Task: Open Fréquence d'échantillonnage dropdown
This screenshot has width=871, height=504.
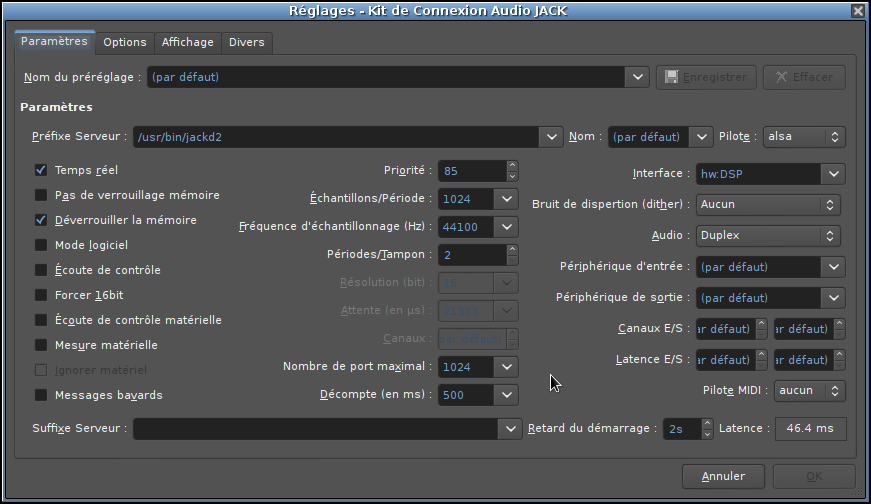Action: point(507,227)
